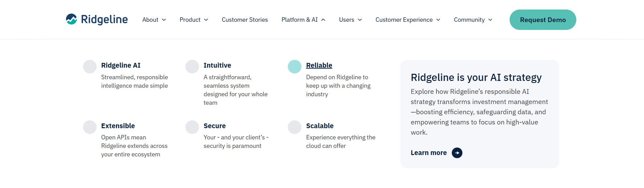644x188 pixels.
Task: Open the Ridgeline AI link
Action: (x=121, y=65)
